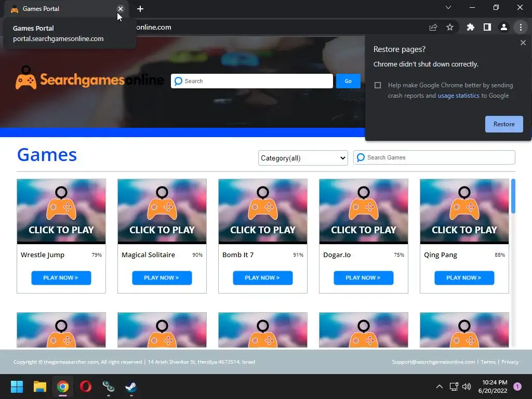
Task: Open the Qing Pang thumbnail
Action: tap(464, 211)
